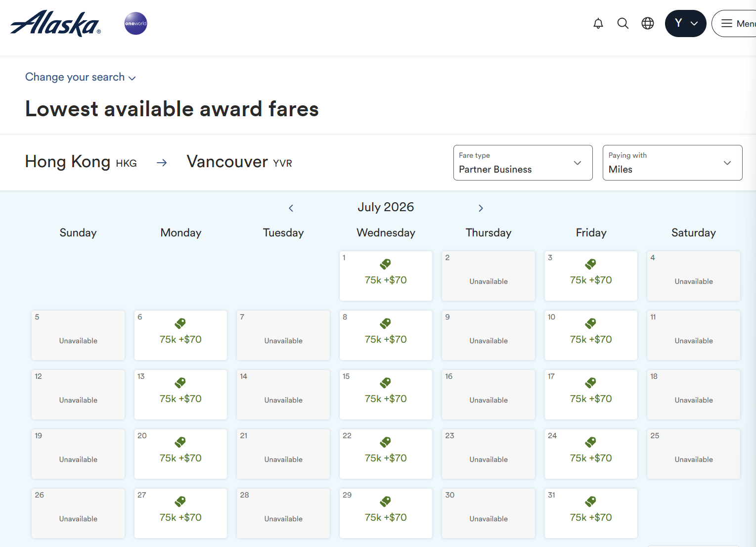Click the unavailable July 12 cell

[78, 395]
